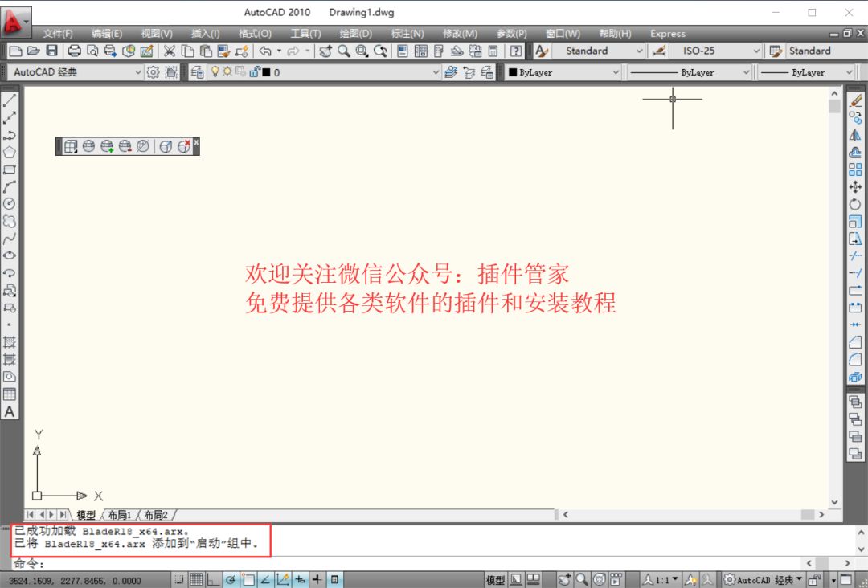Open Workspace Settings gear icon

(154, 72)
